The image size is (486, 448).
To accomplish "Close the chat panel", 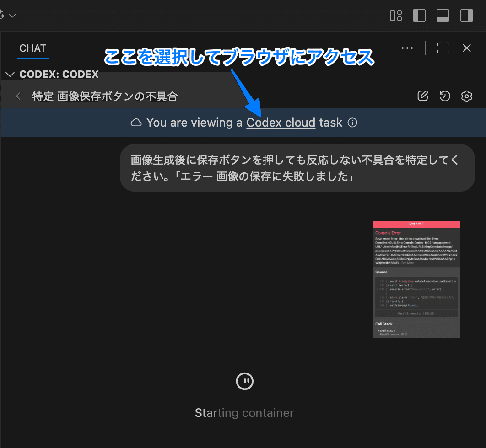I will (466, 48).
